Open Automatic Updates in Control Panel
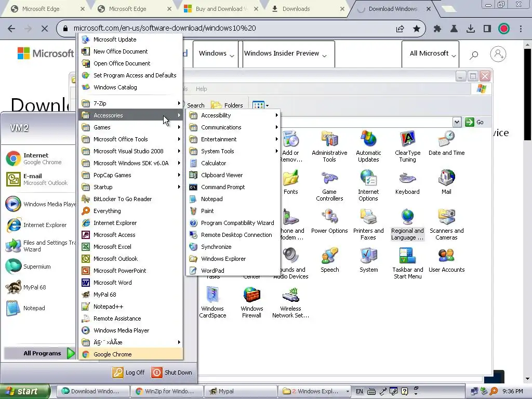The height and width of the screenshot is (399, 532). (368, 147)
